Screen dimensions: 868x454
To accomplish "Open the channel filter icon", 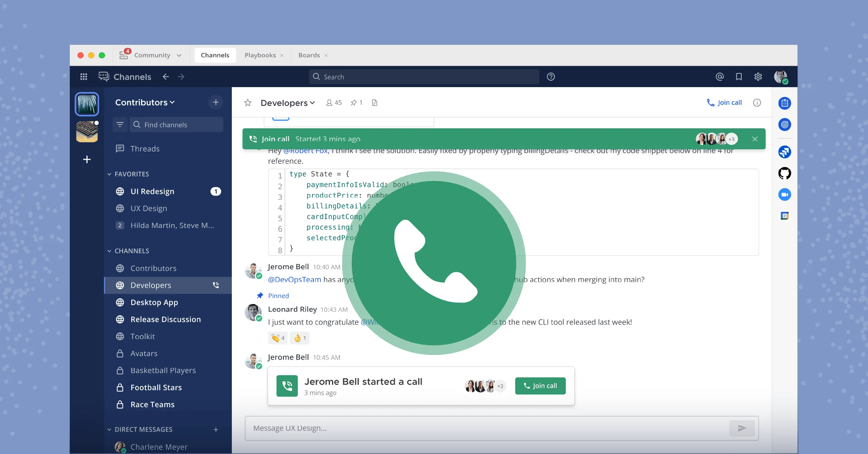I will pos(120,125).
